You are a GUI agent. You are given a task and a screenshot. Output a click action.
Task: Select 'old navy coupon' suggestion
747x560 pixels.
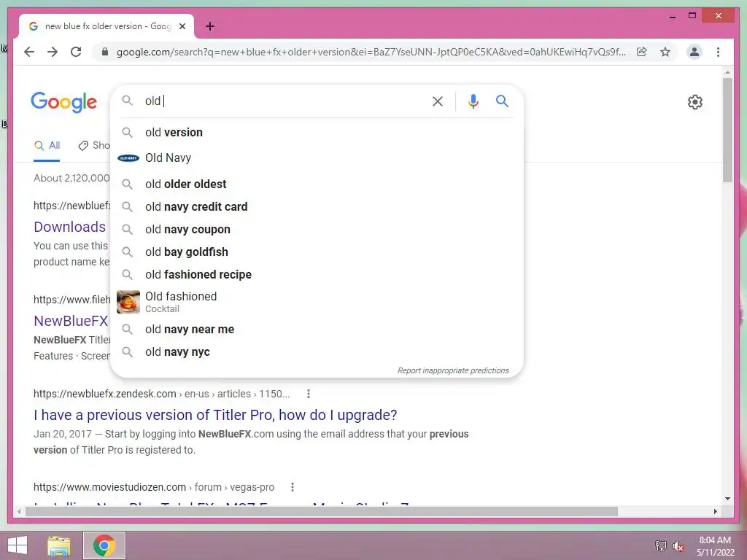coord(317,229)
